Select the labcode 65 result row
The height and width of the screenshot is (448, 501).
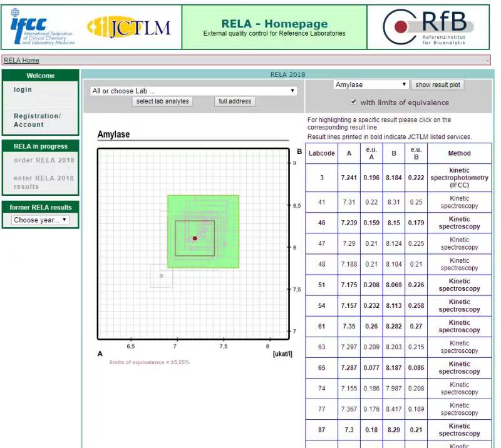[x=398, y=368]
